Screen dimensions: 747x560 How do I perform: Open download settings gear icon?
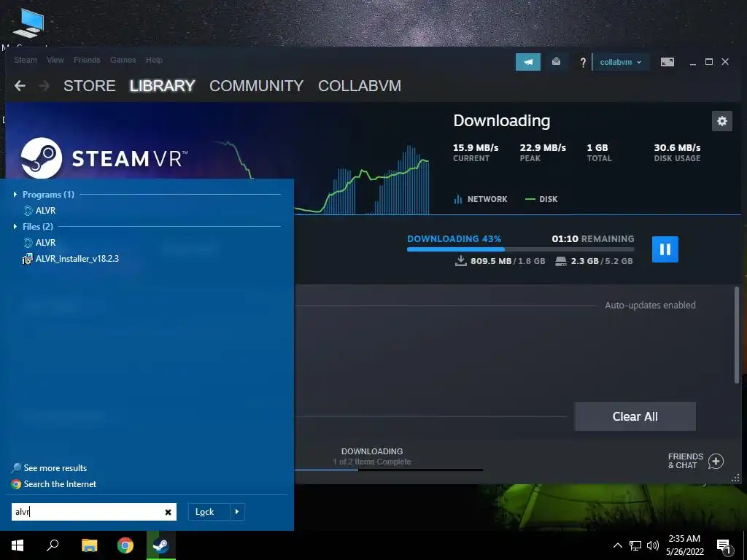click(x=721, y=121)
